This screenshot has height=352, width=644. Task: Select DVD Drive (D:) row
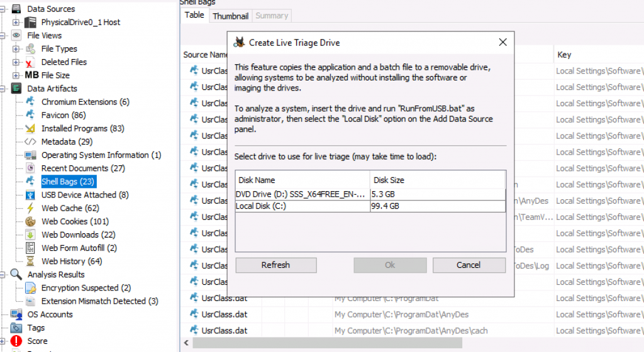pos(302,194)
